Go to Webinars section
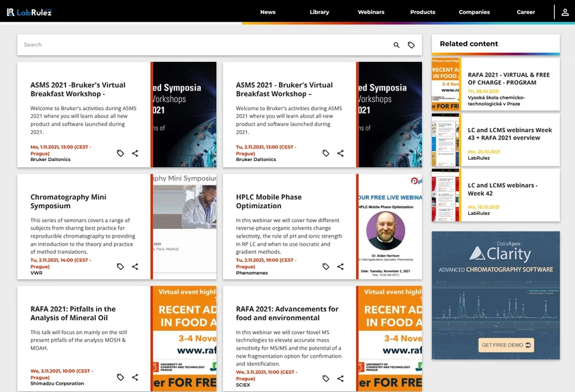Image resolution: width=575 pixels, height=392 pixels. click(371, 12)
